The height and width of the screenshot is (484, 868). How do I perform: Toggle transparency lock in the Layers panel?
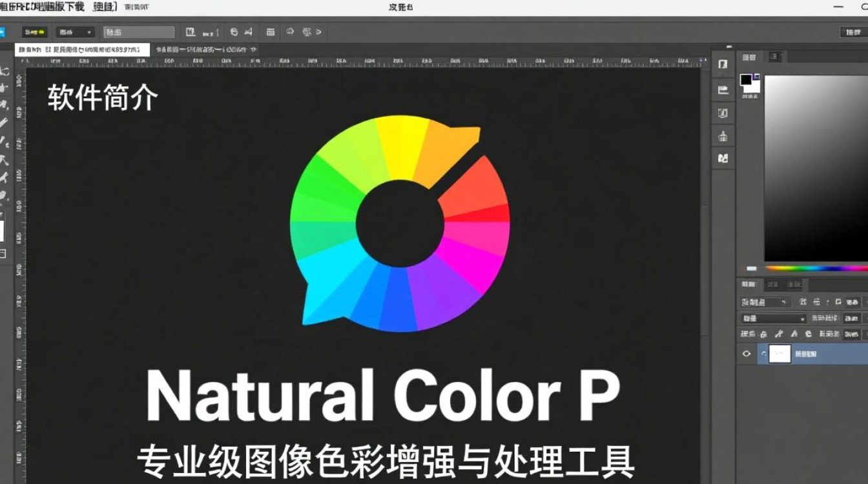click(x=763, y=334)
